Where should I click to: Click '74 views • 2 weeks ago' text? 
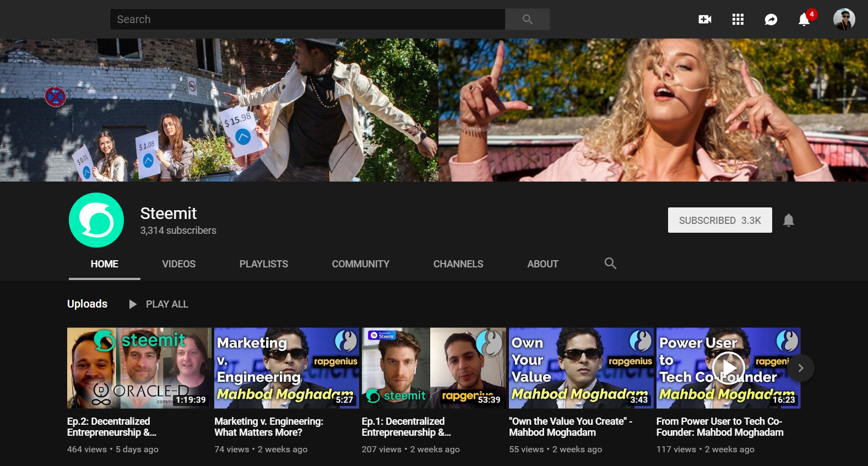click(261, 449)
